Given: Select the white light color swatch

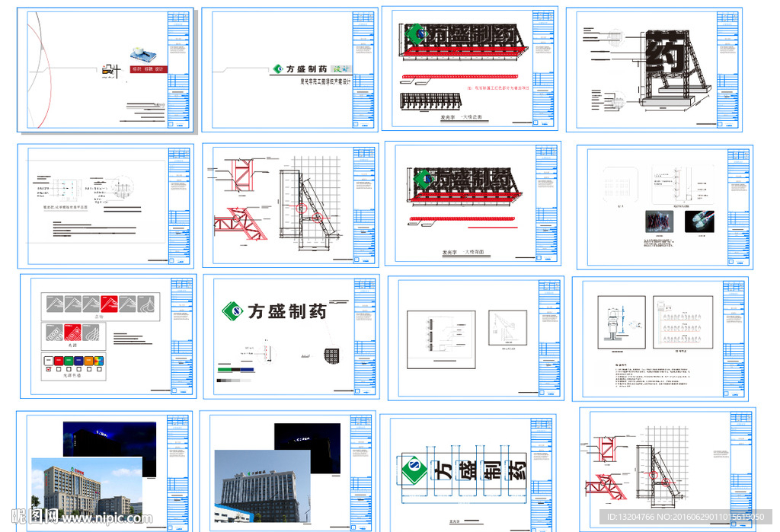Looking at the screenshot, I should [x=48, y=361].
